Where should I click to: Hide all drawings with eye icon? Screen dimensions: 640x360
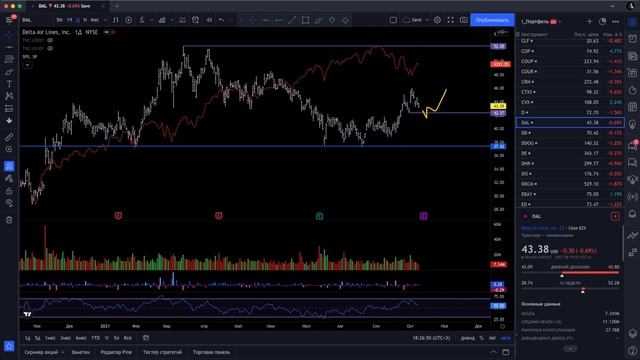click(9, 203)
